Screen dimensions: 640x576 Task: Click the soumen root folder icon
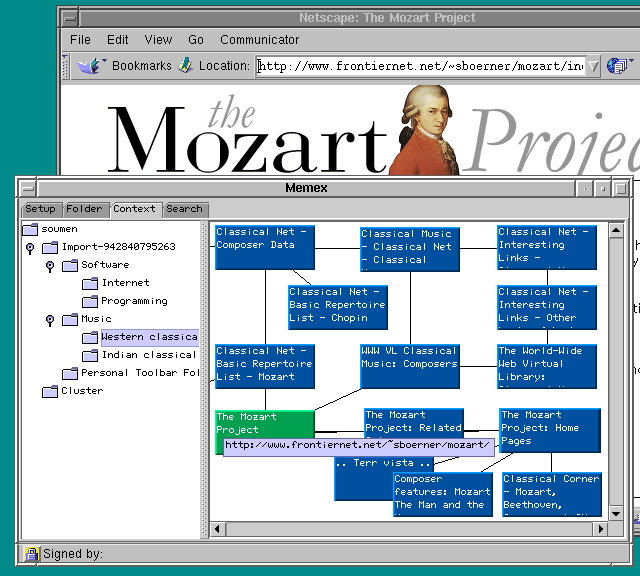tap(30, 229)
